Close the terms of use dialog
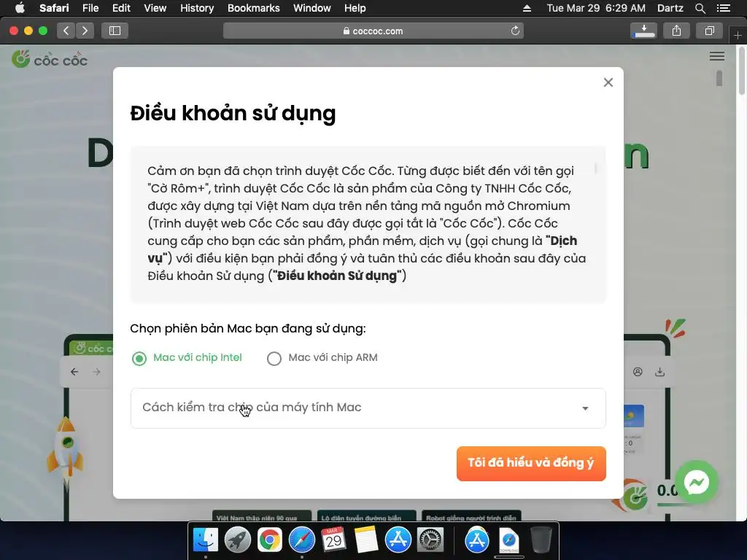The width and height of the screenshot is (747, 560). 608,82
